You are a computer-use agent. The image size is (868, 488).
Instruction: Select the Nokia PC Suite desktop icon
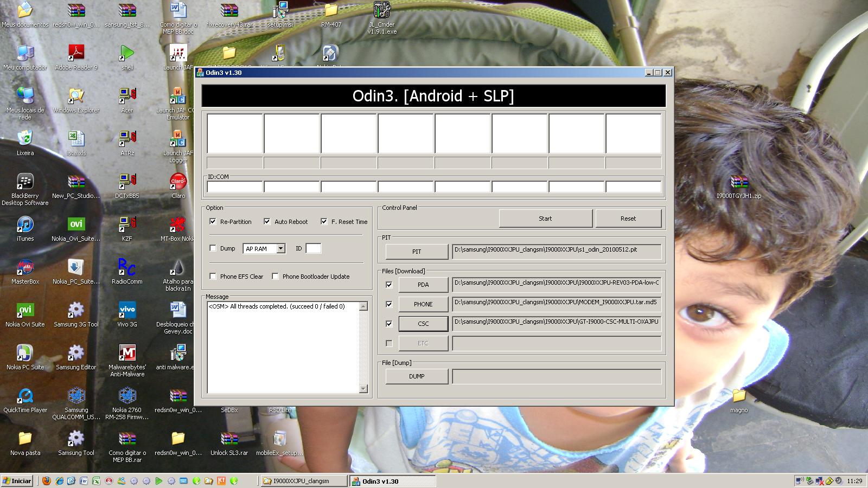(x=25, y=357)
